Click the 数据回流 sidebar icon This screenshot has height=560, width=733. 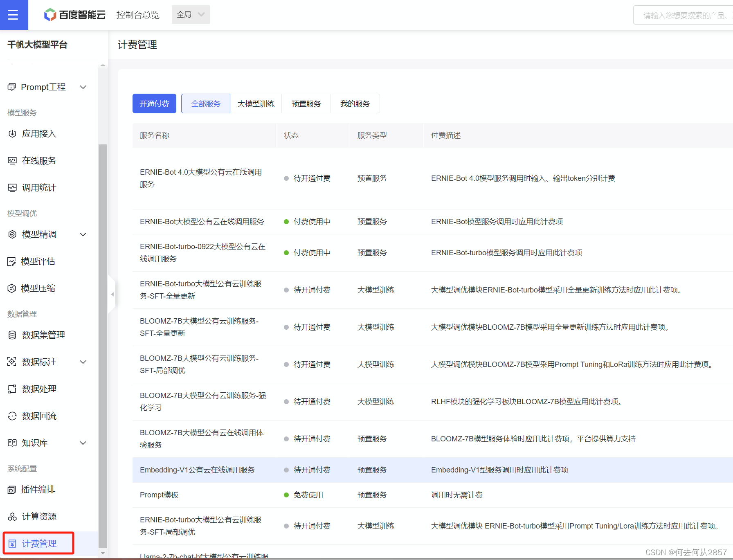12,416
